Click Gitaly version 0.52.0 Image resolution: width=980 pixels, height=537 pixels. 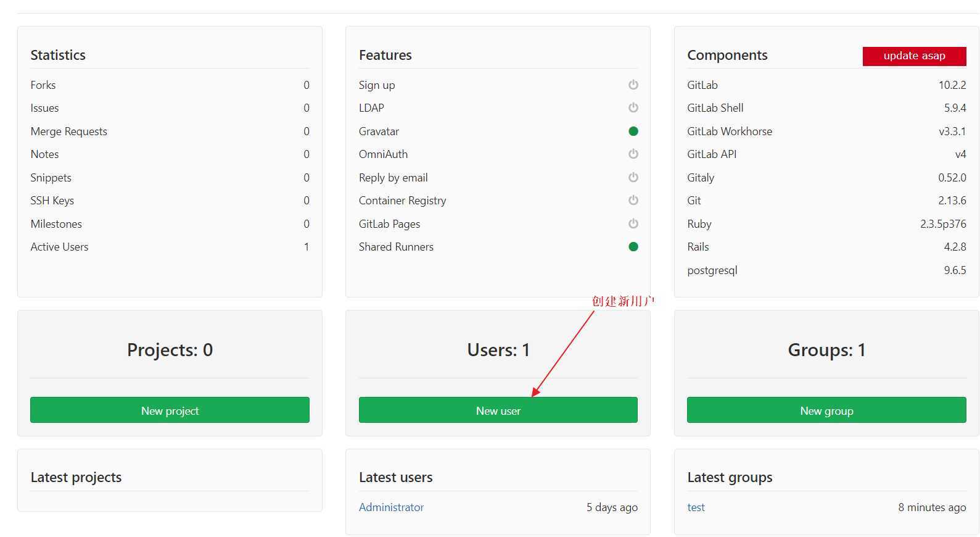point(952,177)
